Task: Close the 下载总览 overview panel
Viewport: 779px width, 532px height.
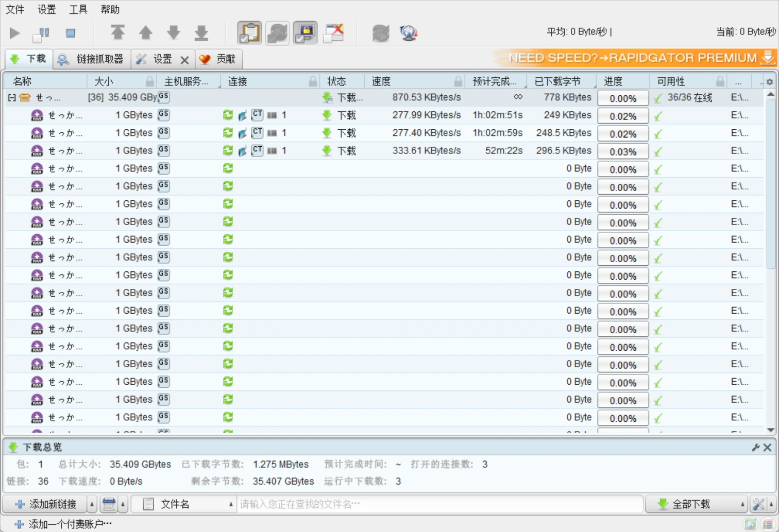Action: click(768, 447)
